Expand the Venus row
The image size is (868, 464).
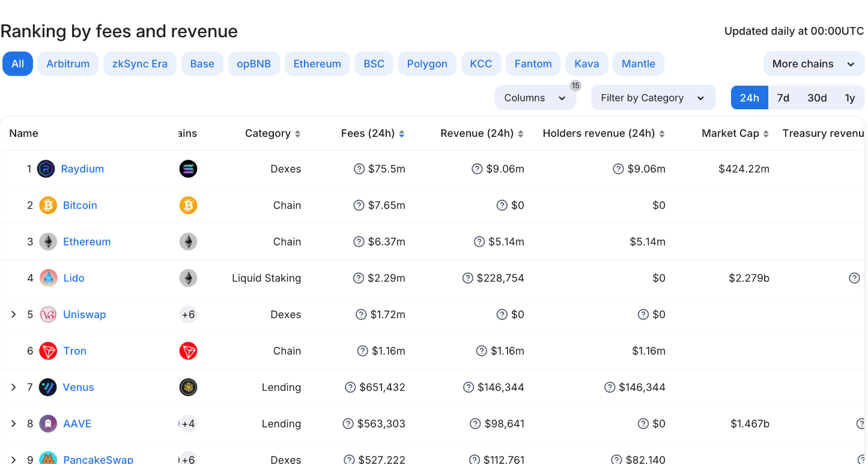(x=14, y=387)
